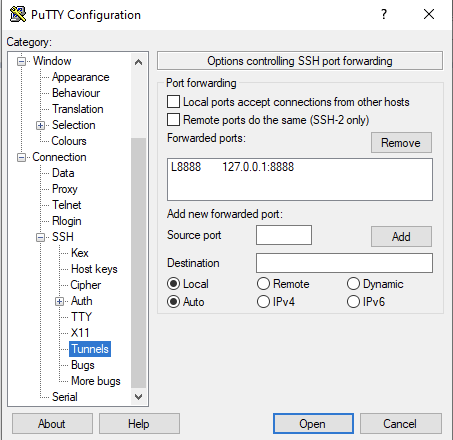Go to the Serial category
This screenshot has height=440, width=453.
click(x=65, y=397)
